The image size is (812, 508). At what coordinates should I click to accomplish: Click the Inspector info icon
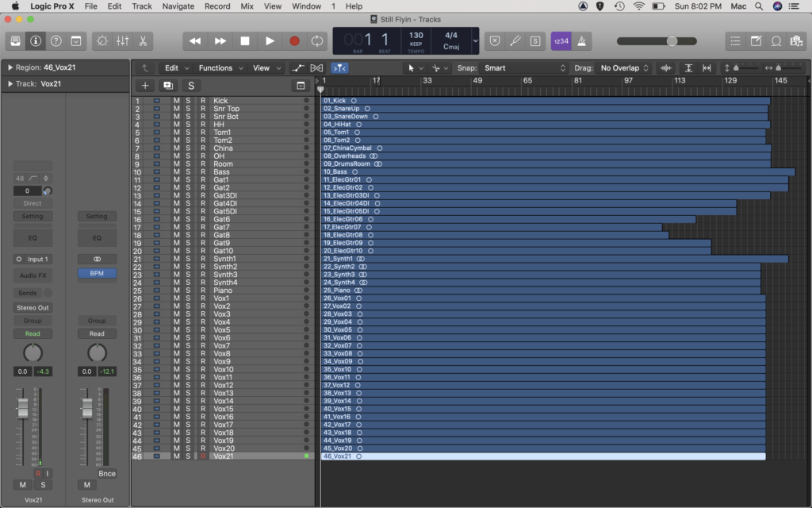tap(35, 41)
